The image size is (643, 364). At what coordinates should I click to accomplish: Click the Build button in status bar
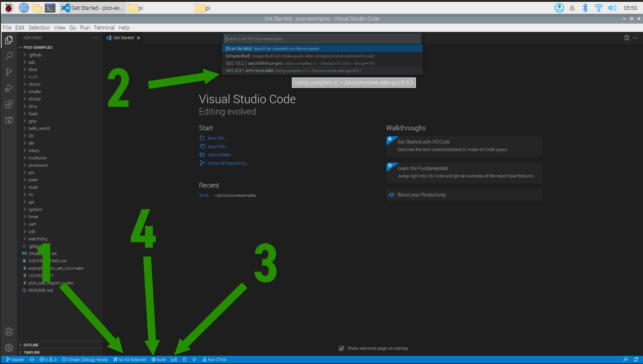tap(159, 359)
